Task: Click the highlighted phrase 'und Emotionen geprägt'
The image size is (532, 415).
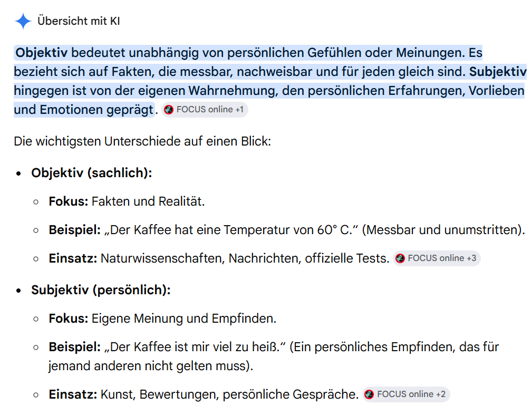Action: (84, 110)
